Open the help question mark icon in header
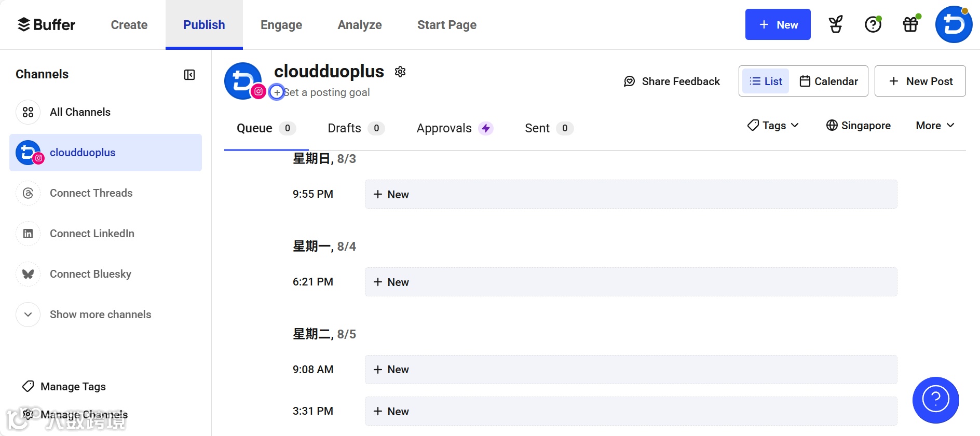980x436 pixels. coord(873,24)
